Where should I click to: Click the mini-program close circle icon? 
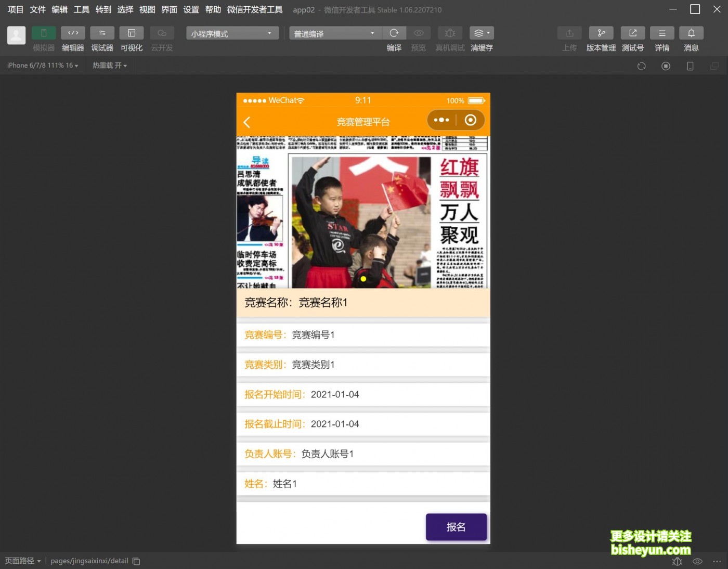pyautogui.click(x=470, y=120)
